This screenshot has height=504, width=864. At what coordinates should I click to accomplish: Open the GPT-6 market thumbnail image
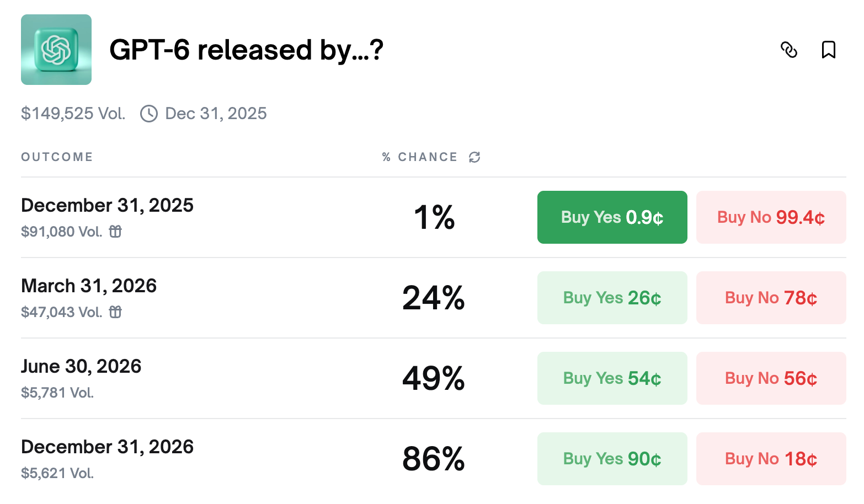coord(56,50)
